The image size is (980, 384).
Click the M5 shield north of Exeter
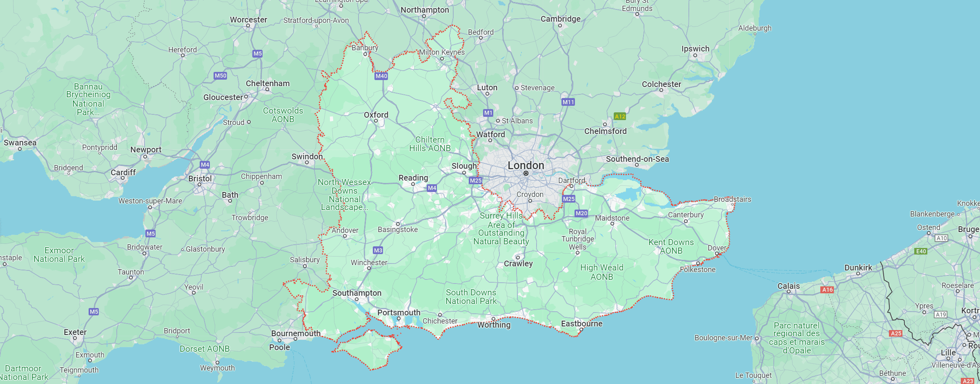tap(94, 312)
